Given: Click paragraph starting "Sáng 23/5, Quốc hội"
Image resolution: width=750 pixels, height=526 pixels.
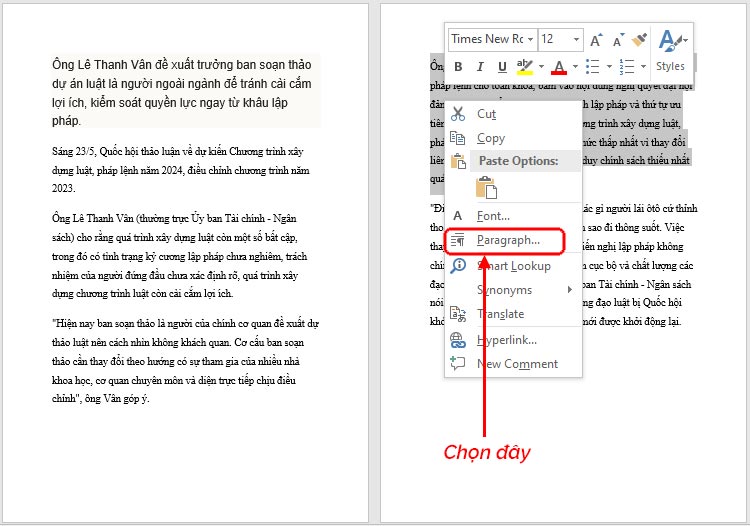Looking at the screenshot, I should point(180,170).
